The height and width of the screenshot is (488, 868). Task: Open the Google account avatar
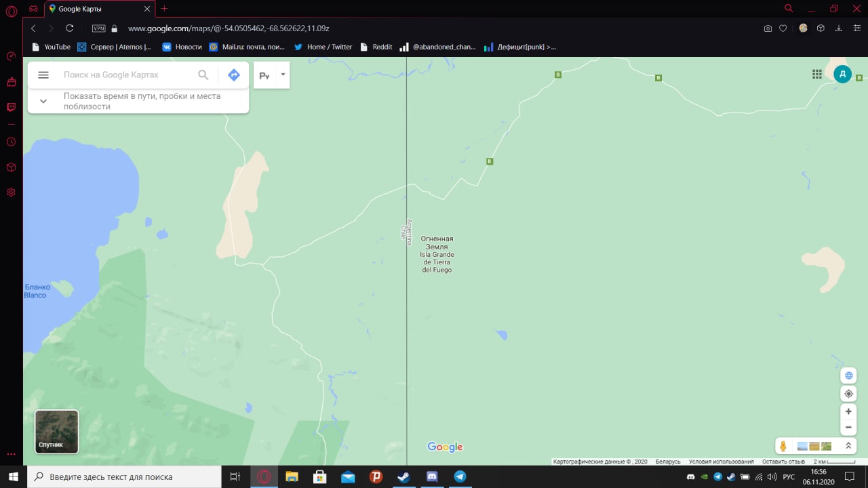coord(842,75)
